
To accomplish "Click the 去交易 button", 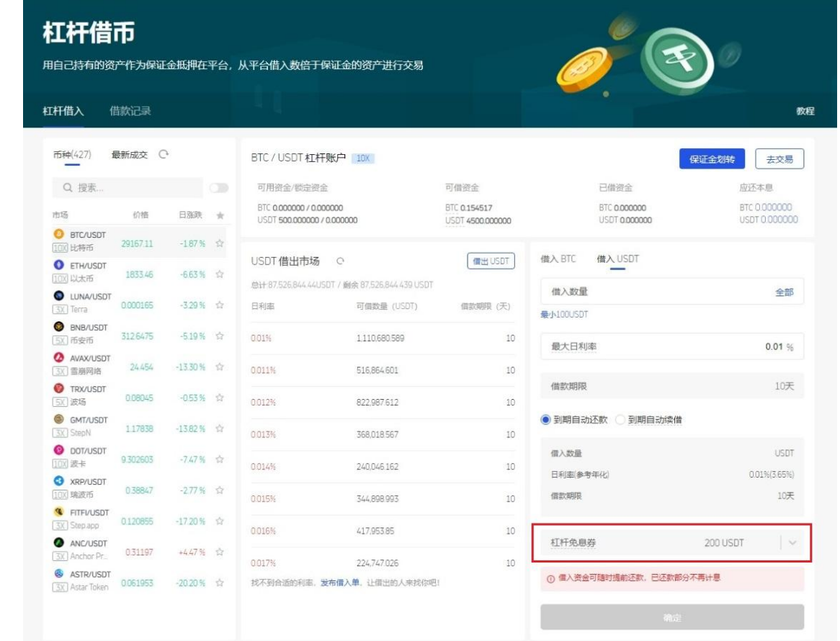I will (779, 159).
